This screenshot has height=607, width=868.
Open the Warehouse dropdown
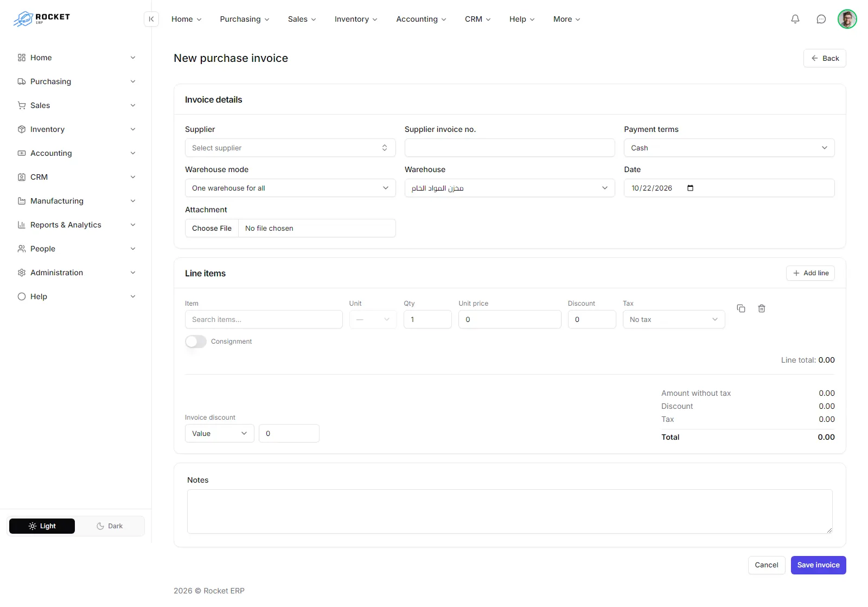pos(510,188)
